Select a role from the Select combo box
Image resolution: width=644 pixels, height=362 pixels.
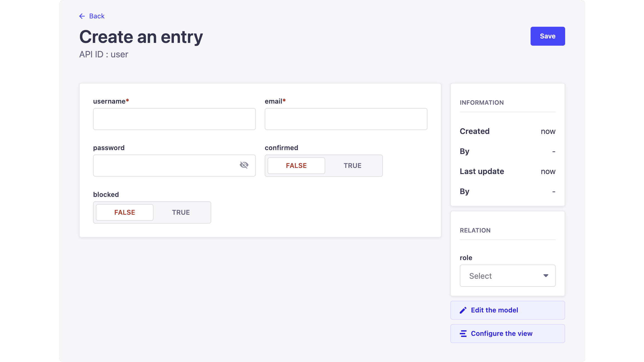coord(507,276)
